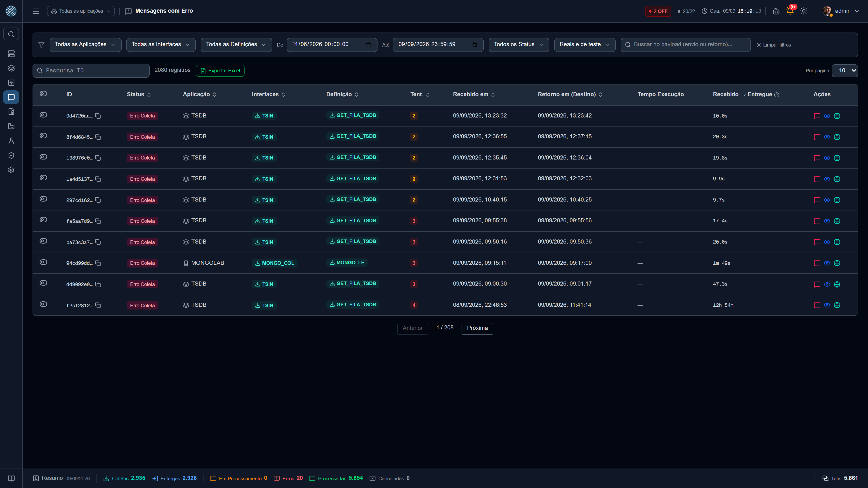Screen dimensions: 868x488
Task: Open the book documentation icon
Action: point(11,478)
